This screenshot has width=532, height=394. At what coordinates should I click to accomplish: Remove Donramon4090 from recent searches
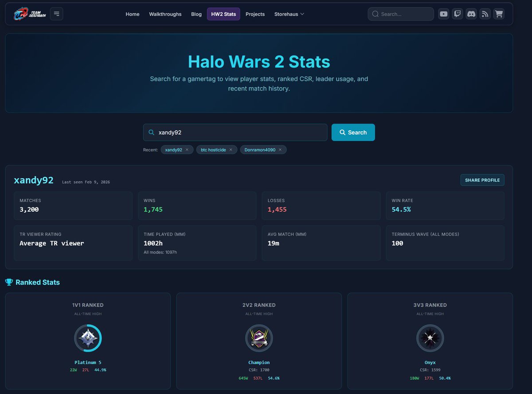pyautogui.click(x=280, y=150)
